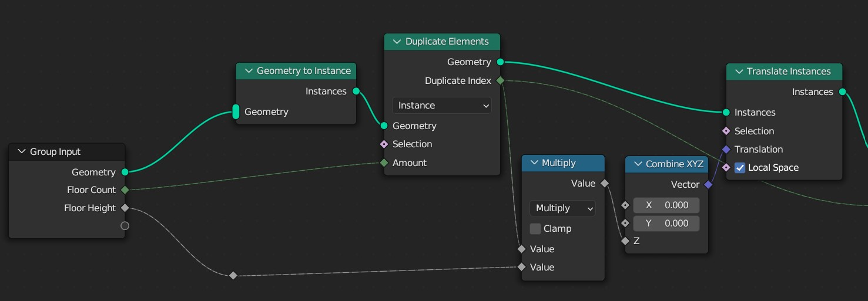Viewport: 868px width, 301px height.
Task: Click the Amount input socket on Duplicate Elements
Action: pyautogui.click(x=384, y=163)
